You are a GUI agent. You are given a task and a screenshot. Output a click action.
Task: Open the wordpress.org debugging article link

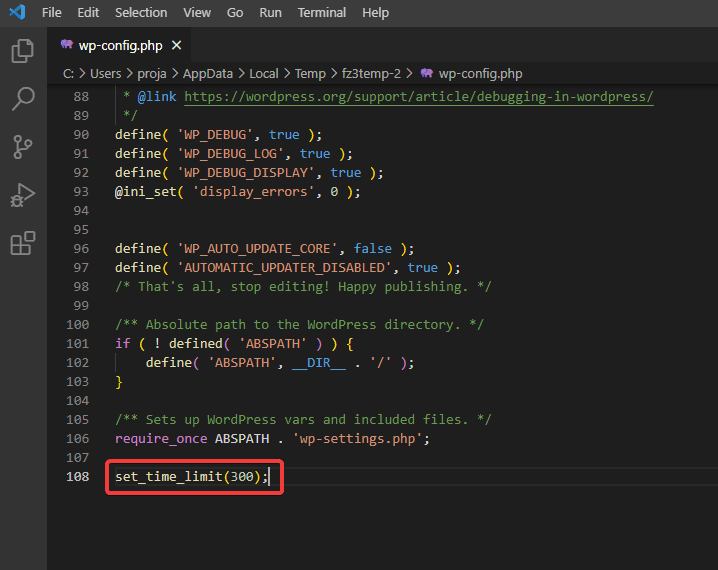point(419,97)
